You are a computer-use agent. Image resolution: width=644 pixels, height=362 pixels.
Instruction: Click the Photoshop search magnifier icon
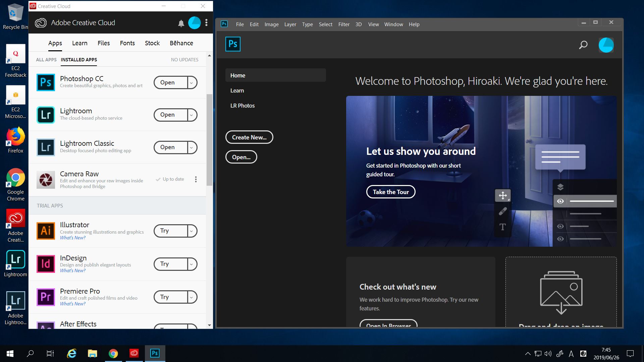583,45
